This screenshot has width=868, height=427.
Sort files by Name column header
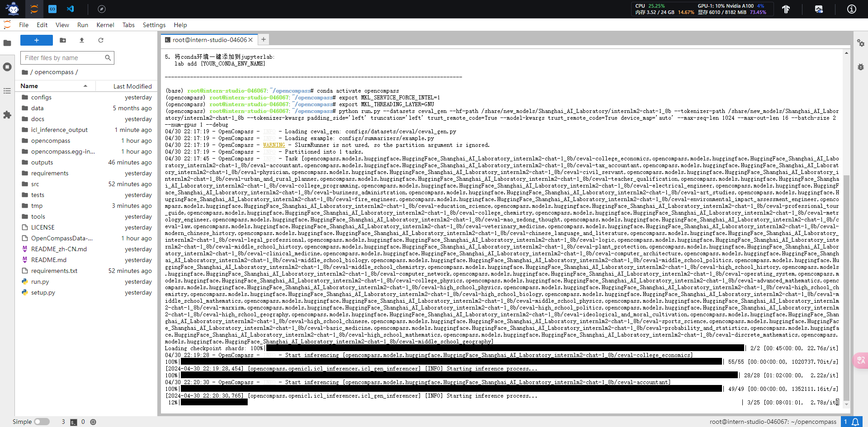[55, 86]
